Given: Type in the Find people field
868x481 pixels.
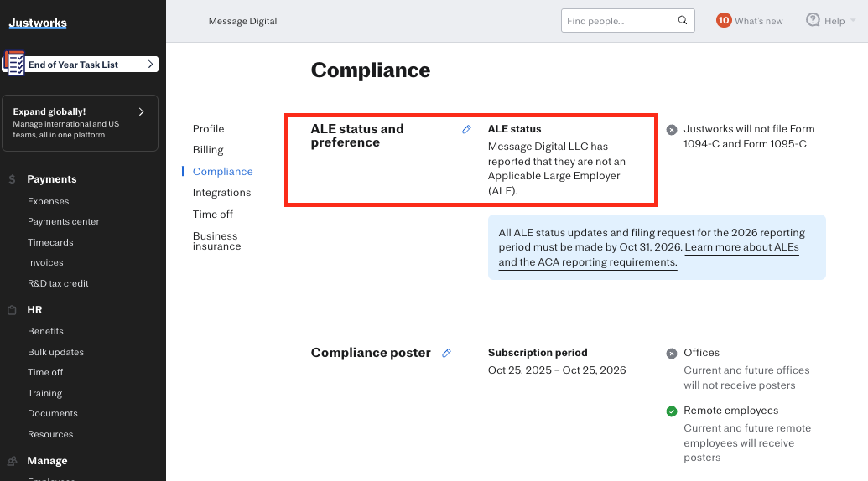Looking at the screenshot, I should tap(619, 21).
